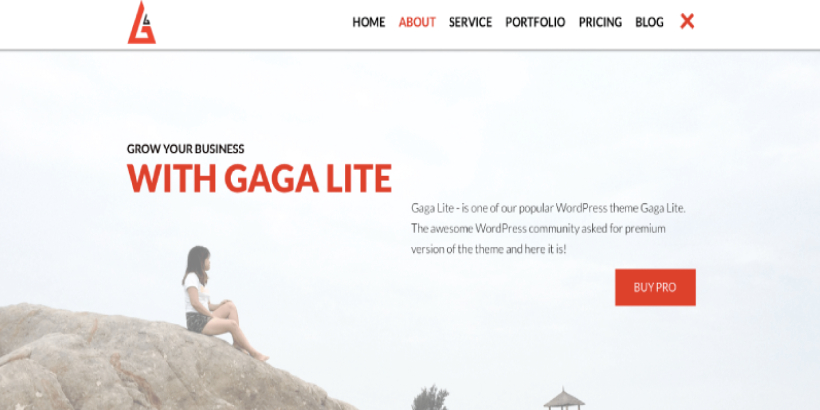Click the 'Gaga Lite - is one of' text line
The width and height of the screenshot is (820, 410).
coord(548,208)
